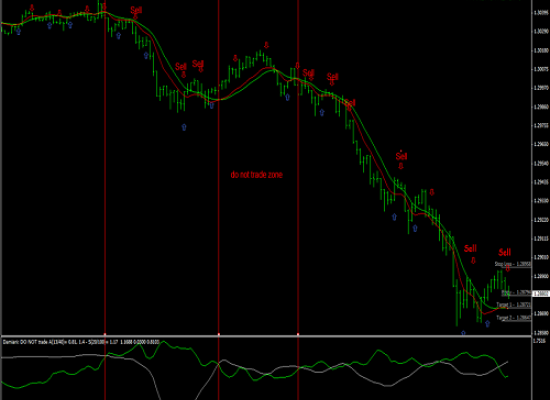Screen dimensions: 550x400
Task: Click the red arrow sitting on the do-not-trade zone's ending line
Action: (x=297, y=66)
